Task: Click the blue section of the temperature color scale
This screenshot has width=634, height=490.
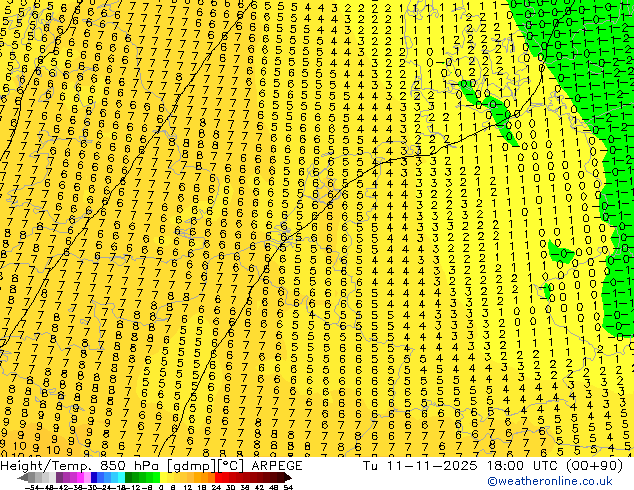Action: [108, 477]
